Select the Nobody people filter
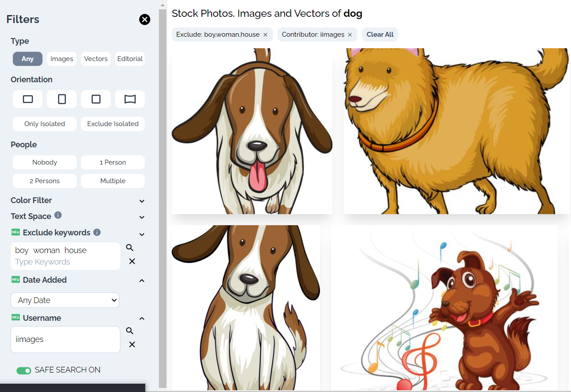 (44, 162)
